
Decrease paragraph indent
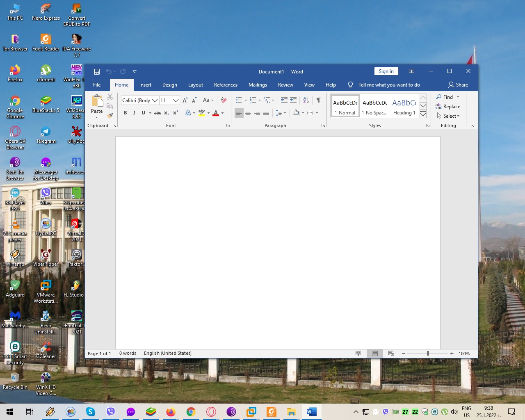tap(284, 100)
